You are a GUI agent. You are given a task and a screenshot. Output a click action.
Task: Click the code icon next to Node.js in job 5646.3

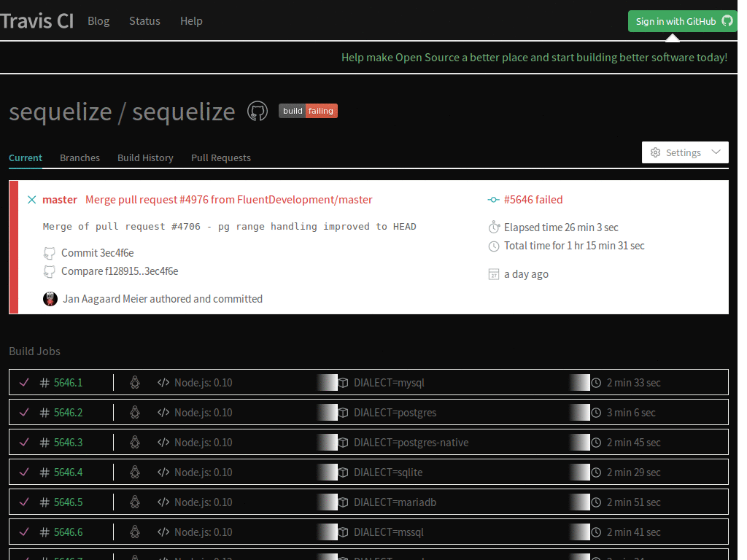(x=163, y=443)
